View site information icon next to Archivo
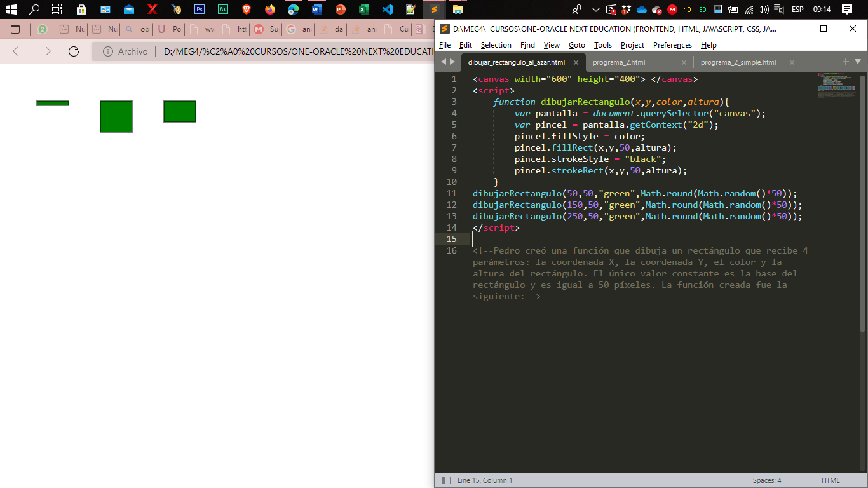Image resolution: width=868 pixels, height=488 pixels. tap(108, 51)
